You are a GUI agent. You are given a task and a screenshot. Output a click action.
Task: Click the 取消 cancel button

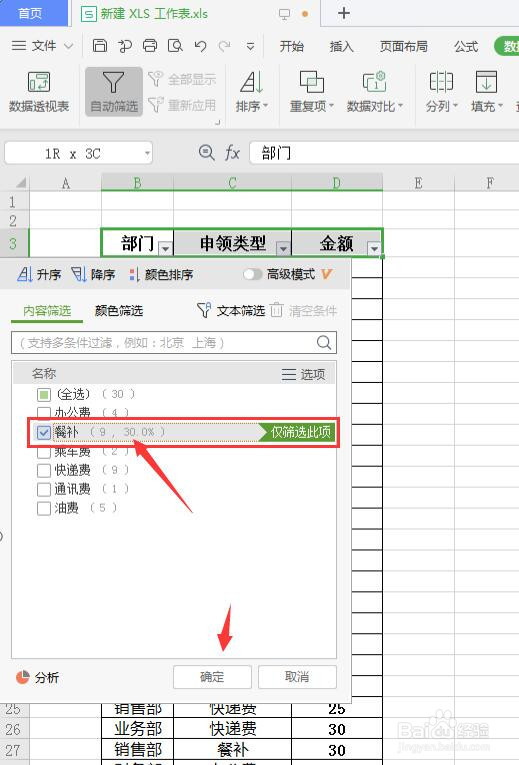pyautogui.click(x=297, y=677)
